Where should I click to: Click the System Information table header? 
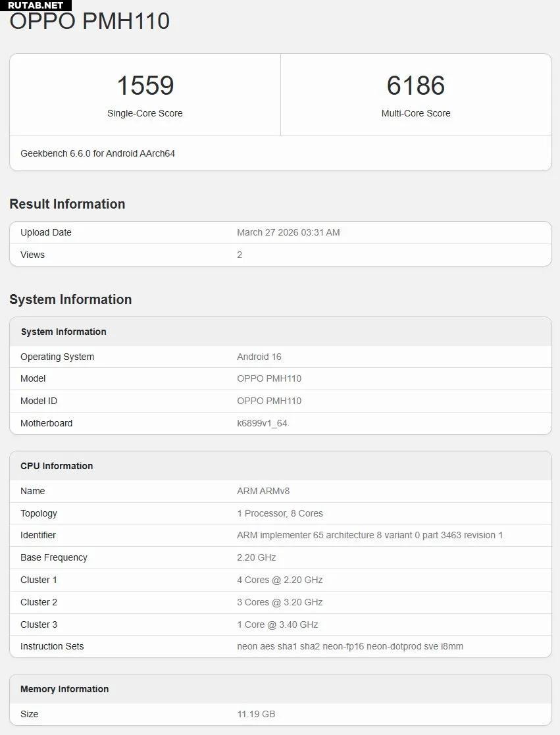click(63, 332)
